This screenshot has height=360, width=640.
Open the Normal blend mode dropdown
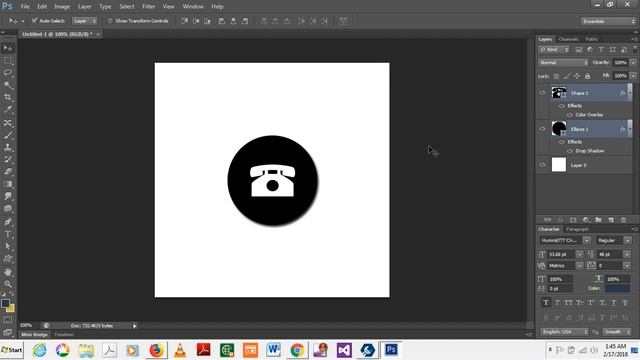pos(564,63)
